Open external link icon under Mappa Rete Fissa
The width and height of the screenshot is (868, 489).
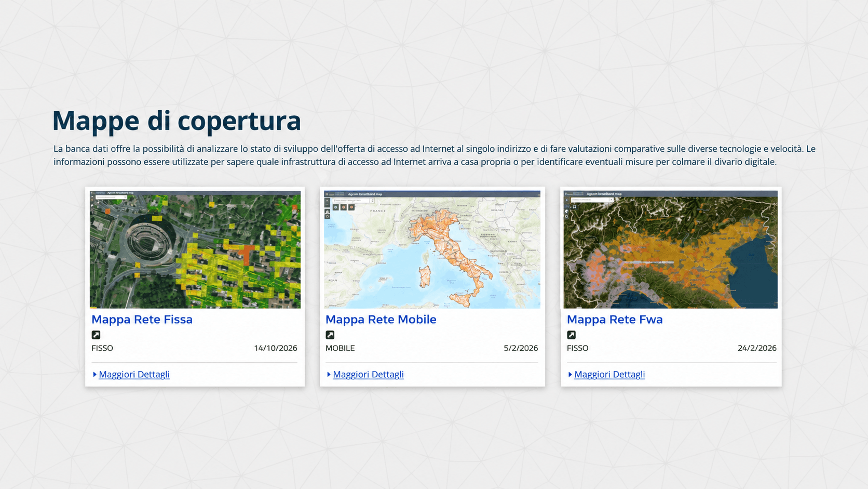pyautogui.click(x=96, y=335)
